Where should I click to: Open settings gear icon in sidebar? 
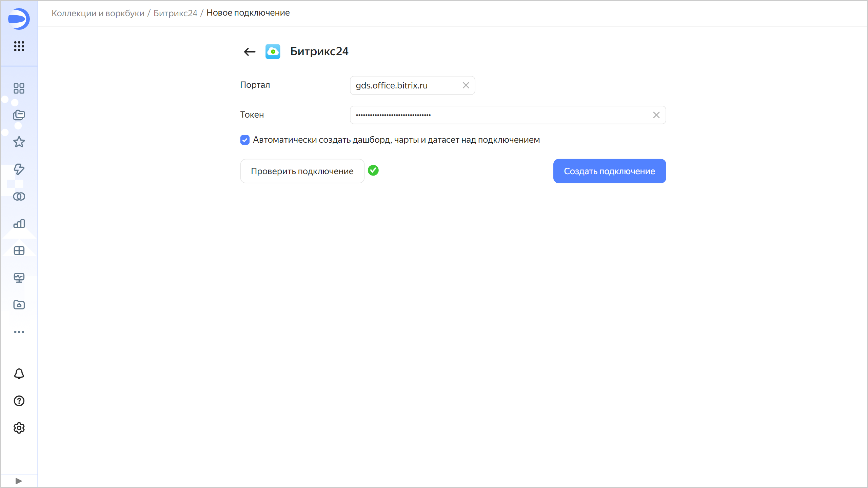(19, 428)
